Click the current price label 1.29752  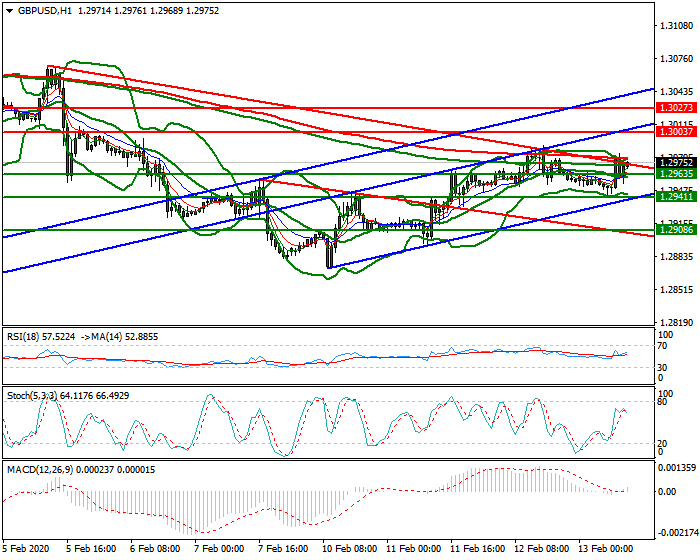[x=676, y=163]
